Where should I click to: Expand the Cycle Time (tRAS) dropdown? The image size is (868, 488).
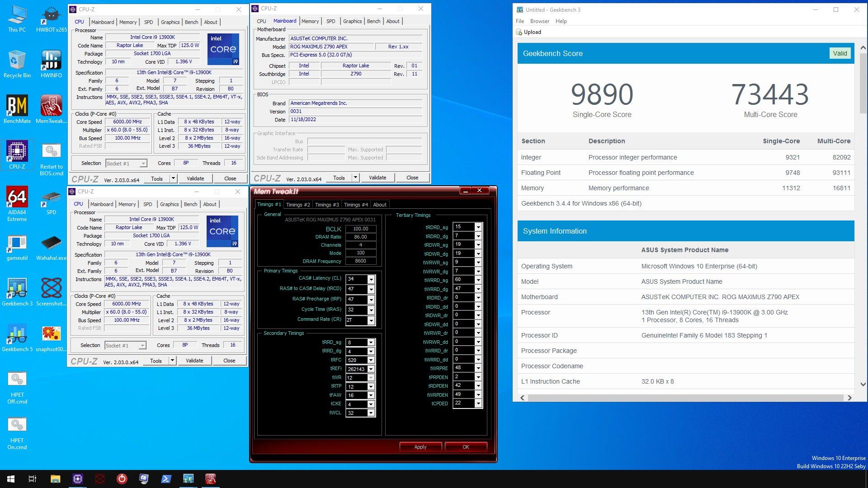(x=371, y=310)
